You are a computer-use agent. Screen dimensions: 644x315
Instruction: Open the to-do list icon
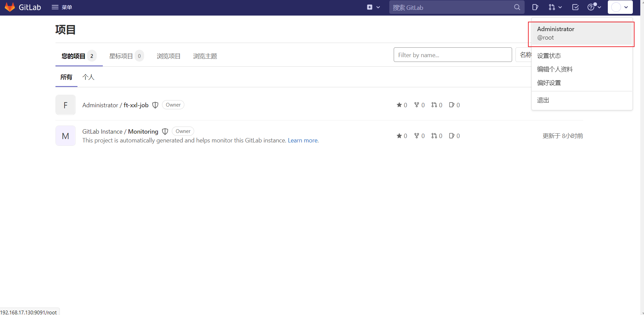(575, 7)
